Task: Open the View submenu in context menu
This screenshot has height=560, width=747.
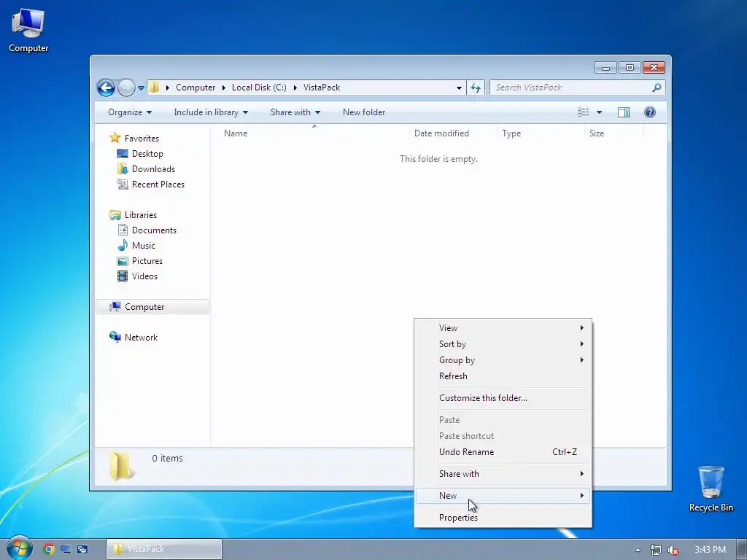Action: (503, 327)
